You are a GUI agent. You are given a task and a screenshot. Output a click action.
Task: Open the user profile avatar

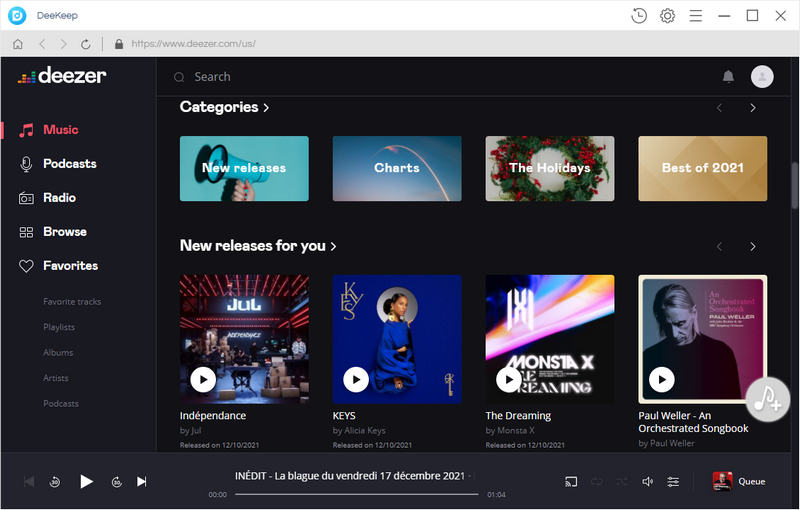coord(762,76)
